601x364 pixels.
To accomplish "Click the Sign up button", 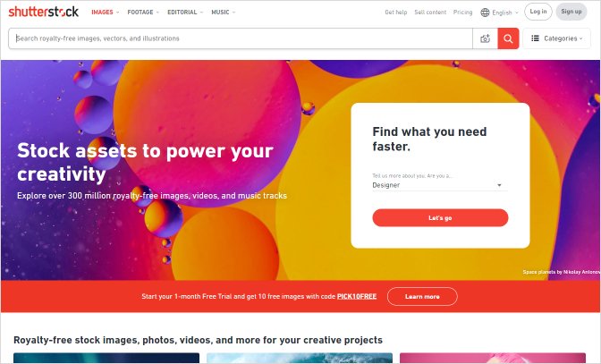I will tap(571, 12).
